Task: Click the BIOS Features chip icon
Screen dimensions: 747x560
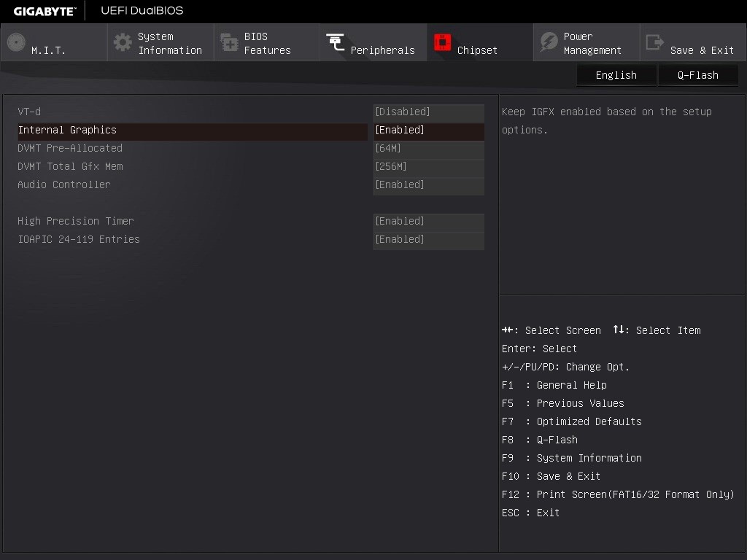Action: (x=229, y=42)
